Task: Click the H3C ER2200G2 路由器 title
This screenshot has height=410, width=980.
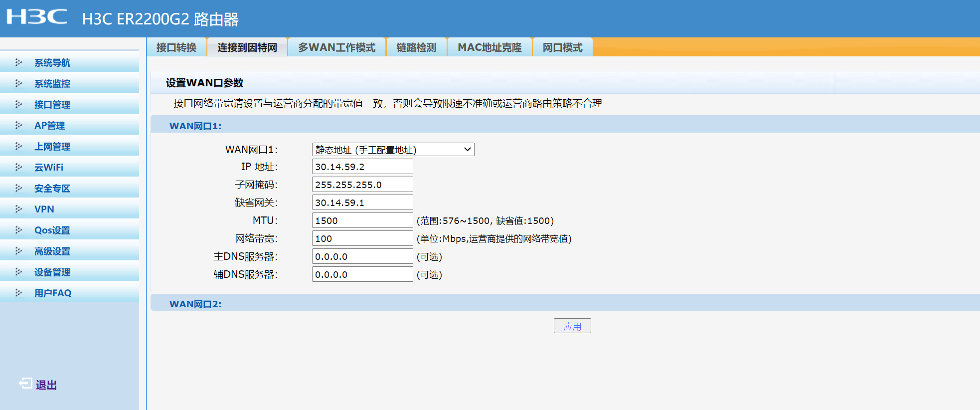Action: click(x=161, y=19)
